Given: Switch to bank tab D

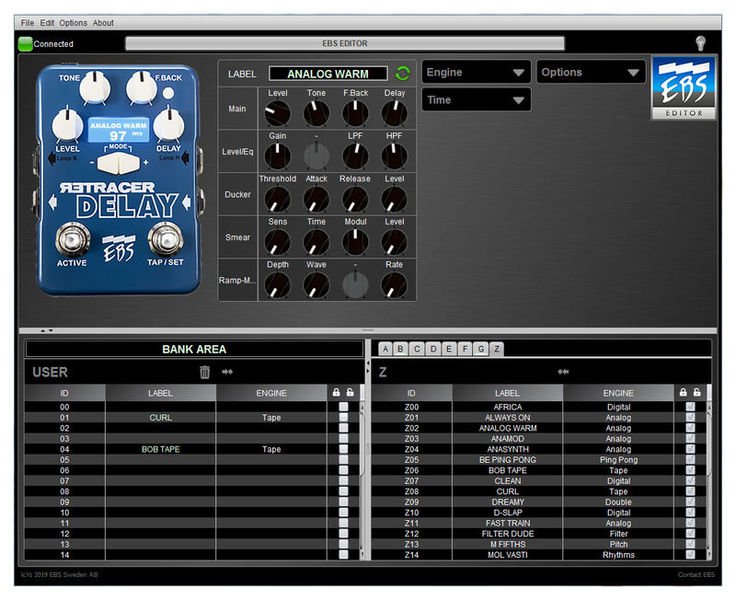Looking at the screenshot, I should point(433,349).
